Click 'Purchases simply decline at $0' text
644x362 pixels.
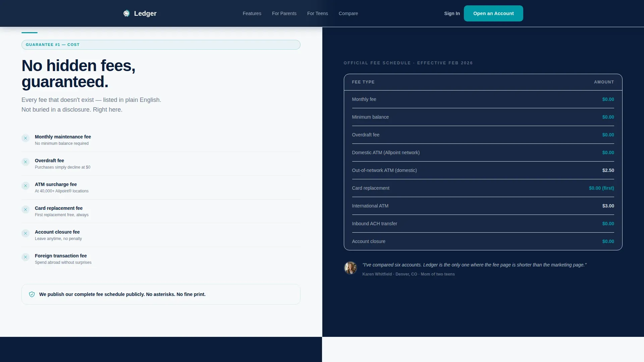tap(62, 167)
